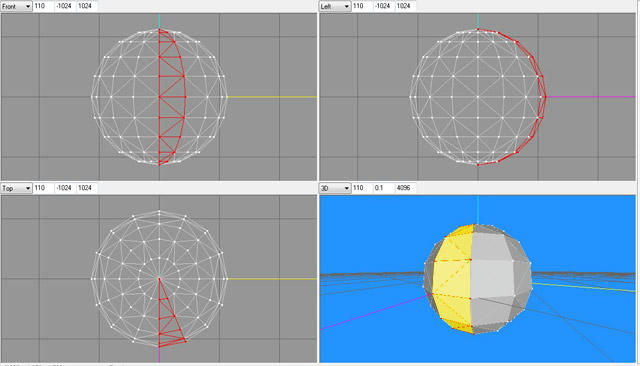Click the light gray sphere faces in 3D view
This screenshot has height=366, width=640.
click(492, 277)
